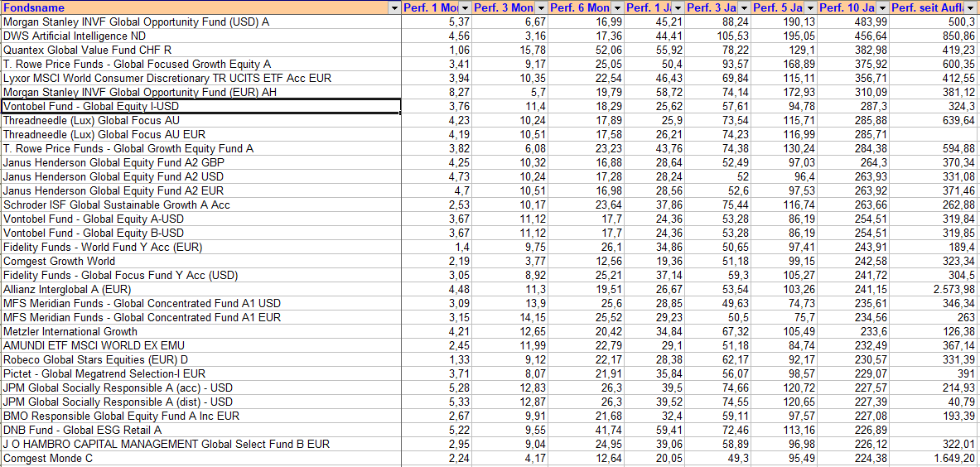Select MFS Meridian Global Concentrated Fund A1 USD
The width and height of the screenshot is (980, 467).
point(200,303)
